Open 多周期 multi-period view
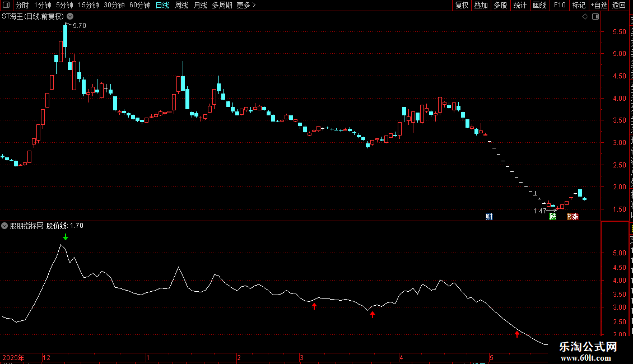Image resolution: width=633 pixels, height=364 pixels. coord(222,5)
